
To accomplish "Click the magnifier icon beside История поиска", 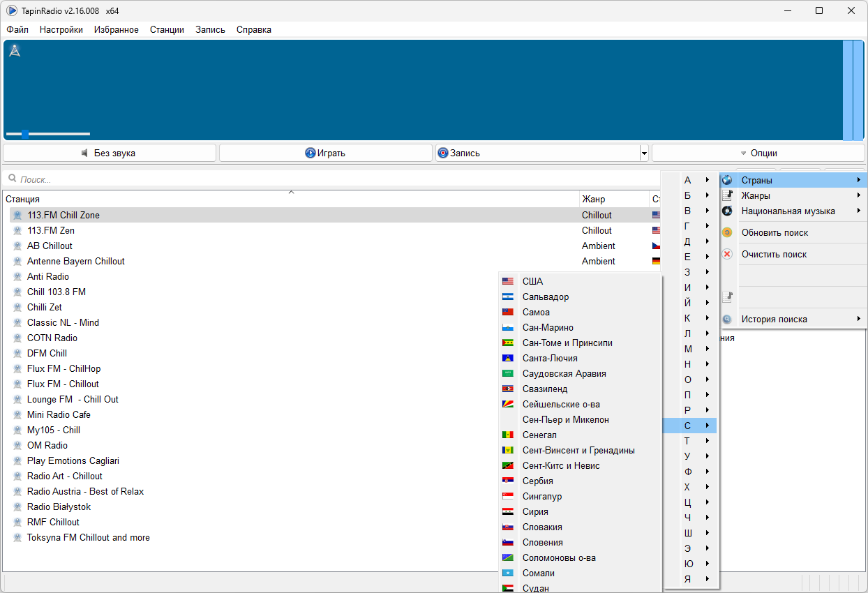I will pos(727,319).
